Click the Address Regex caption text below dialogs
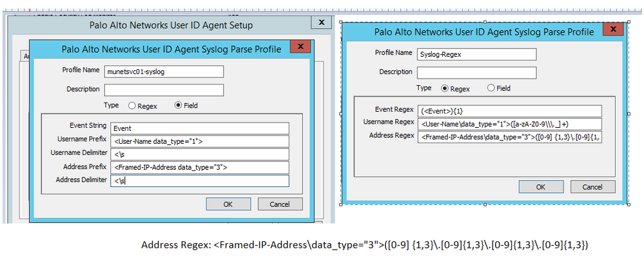 pos(365,246)
